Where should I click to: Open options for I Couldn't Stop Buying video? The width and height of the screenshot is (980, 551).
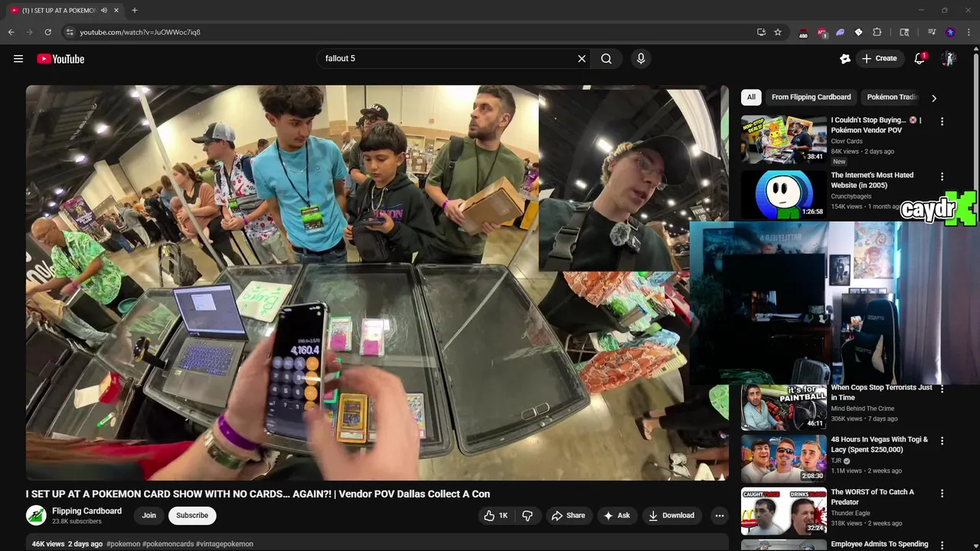[x=942, y=121]
